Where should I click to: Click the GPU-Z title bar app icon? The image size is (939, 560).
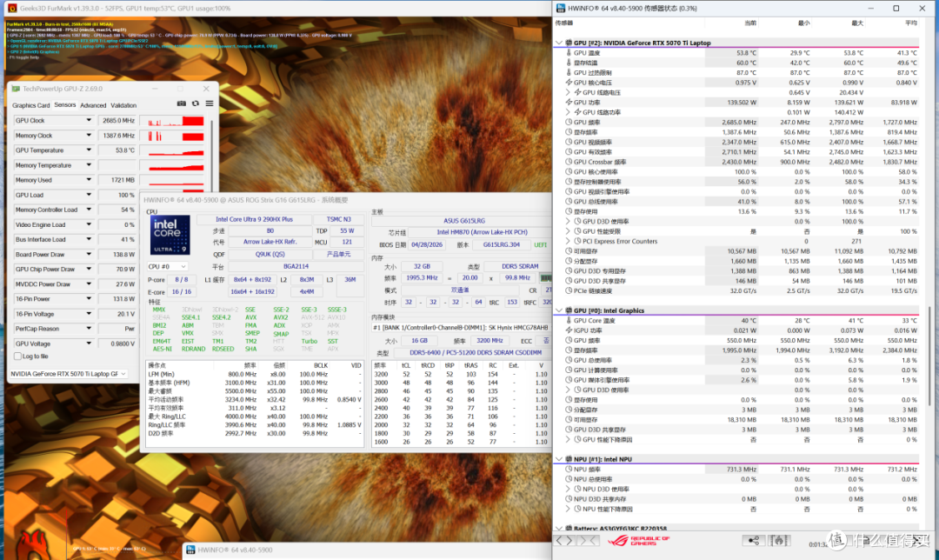click(x=17, y=89)
